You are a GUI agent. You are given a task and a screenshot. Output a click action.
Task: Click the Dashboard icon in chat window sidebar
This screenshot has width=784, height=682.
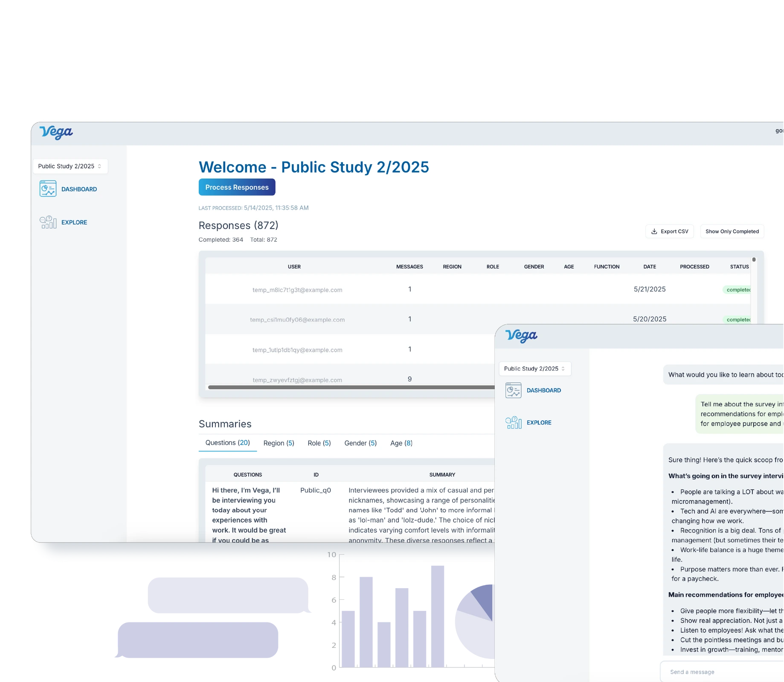pyautogui.click(x=513, y=390)
